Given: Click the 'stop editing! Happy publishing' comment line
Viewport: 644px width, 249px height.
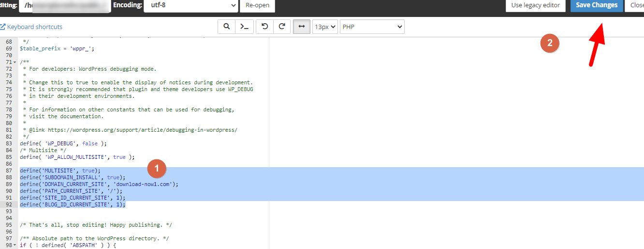Looking at the screenshot, I should coord(96,225).
